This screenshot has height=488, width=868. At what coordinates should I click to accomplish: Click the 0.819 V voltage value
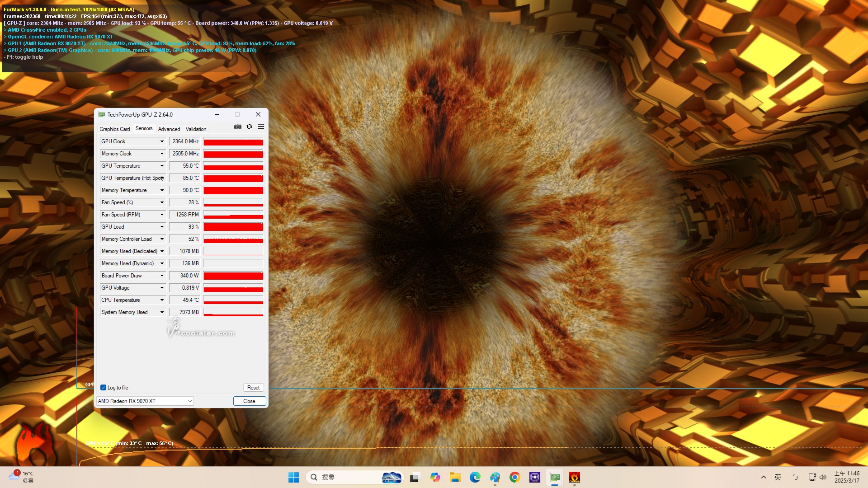coord(185,288)
